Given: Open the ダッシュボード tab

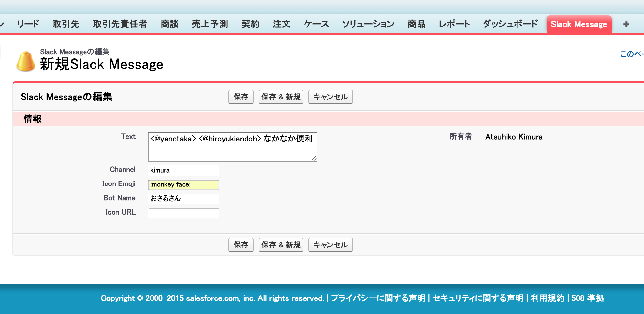Looking at the screenshot, I should [x=510, y=24].
